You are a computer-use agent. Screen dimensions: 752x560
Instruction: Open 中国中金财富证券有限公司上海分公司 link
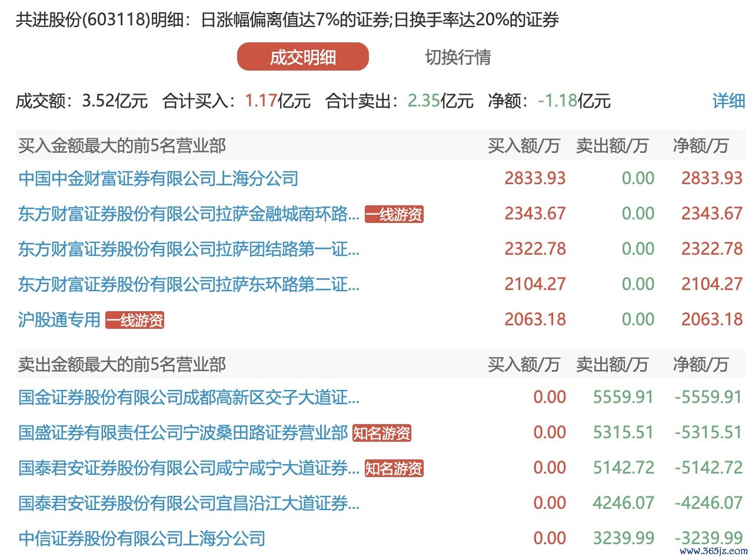(x=158, y=178)
